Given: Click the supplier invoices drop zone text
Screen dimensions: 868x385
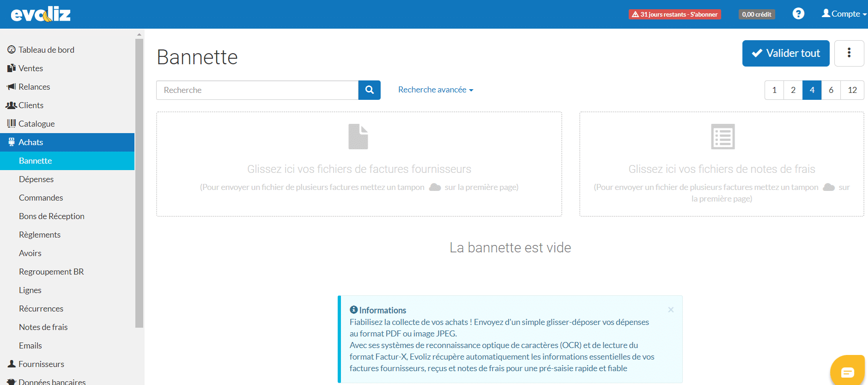Looking at the screenshot, I should (x=359, y=169).
